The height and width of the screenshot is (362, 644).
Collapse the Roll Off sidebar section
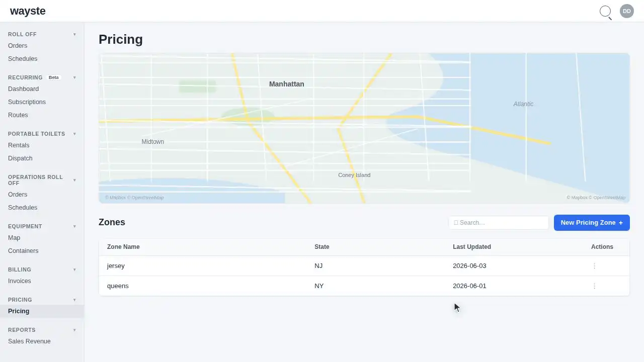(74, 34)
